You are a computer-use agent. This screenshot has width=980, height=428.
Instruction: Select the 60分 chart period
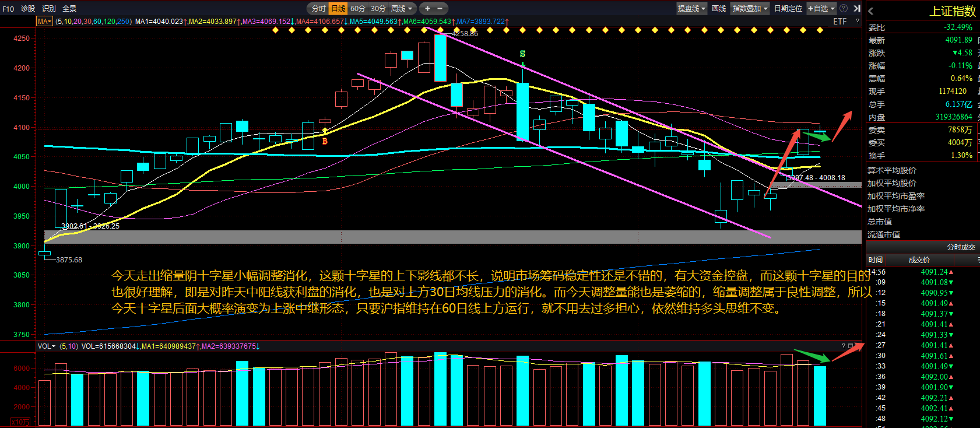coord(357,8)
